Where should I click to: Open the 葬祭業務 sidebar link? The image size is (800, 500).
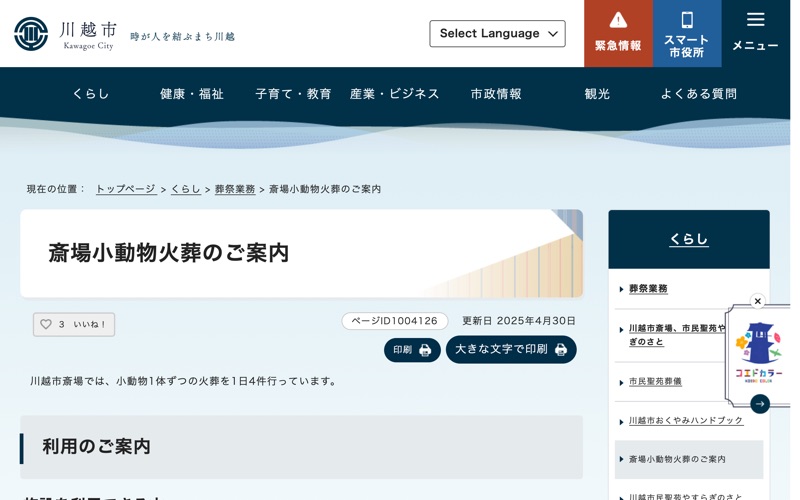[x=648, y=289]
